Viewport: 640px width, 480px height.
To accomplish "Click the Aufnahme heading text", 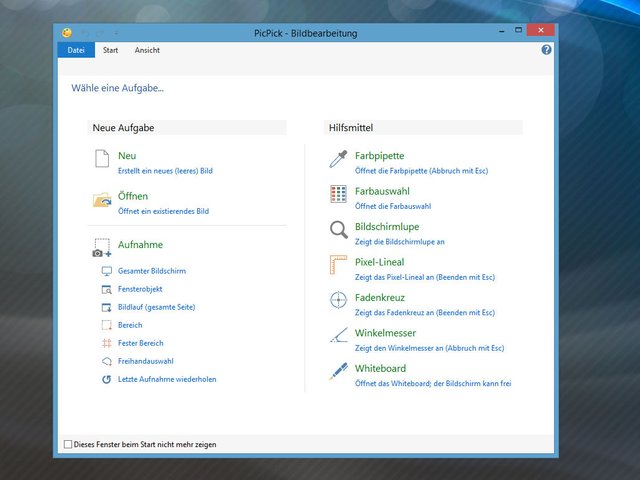I will 140,244.
